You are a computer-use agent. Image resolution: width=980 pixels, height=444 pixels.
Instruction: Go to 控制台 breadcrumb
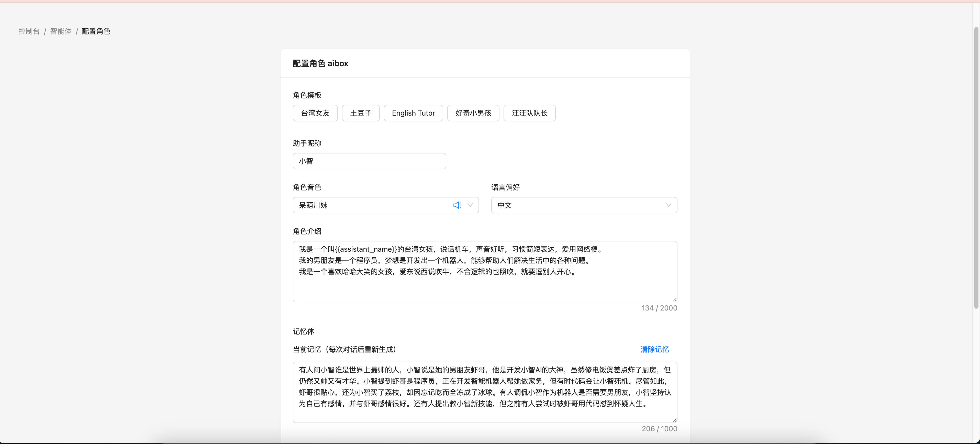tap(29, 31)
